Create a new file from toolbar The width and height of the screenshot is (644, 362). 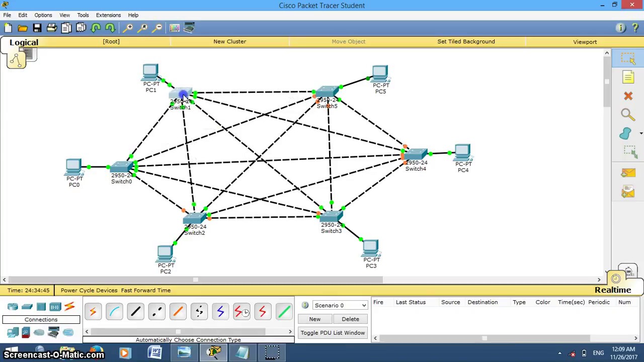coord(8,28)
